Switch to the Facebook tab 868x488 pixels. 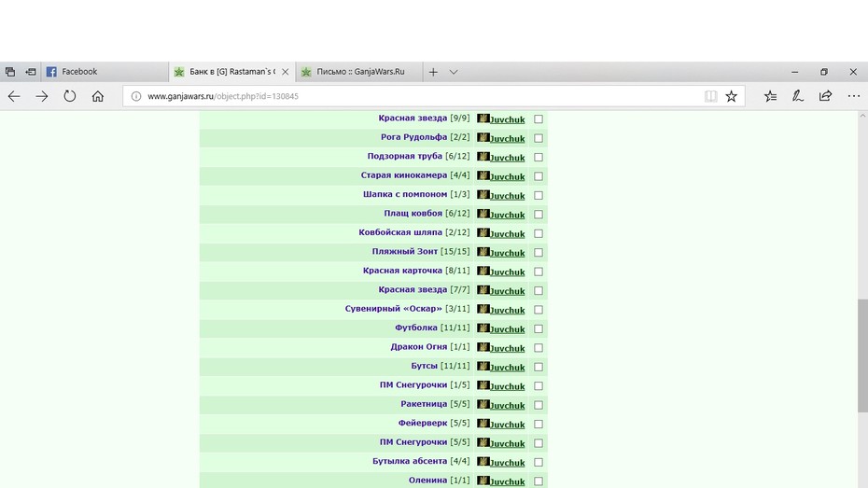click(105, 72)
